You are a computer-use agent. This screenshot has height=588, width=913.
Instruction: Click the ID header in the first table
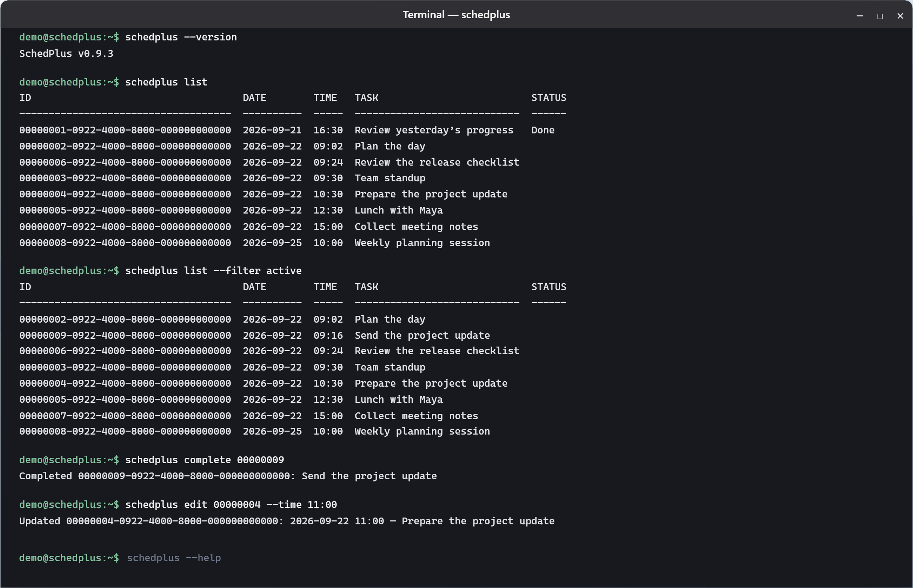tap(25, 98)
